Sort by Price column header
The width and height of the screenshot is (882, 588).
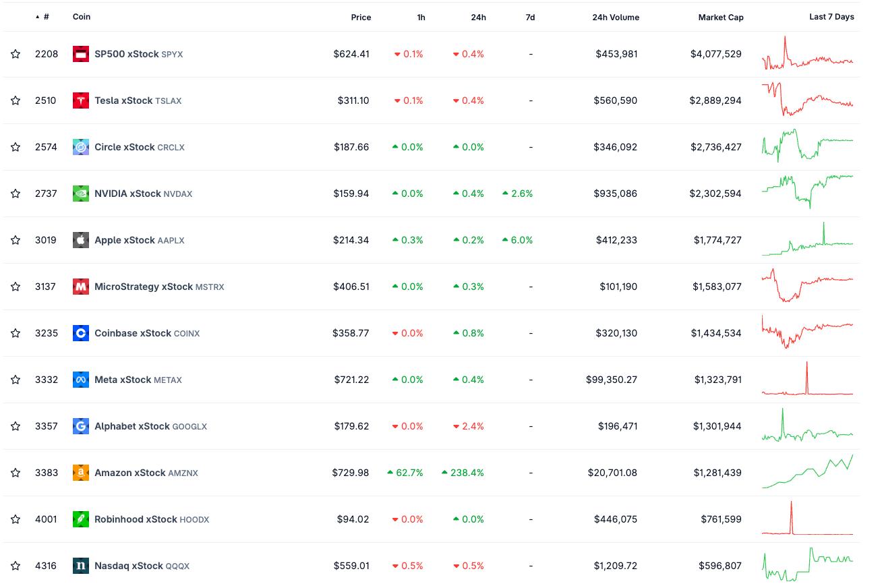coord(361,18)
